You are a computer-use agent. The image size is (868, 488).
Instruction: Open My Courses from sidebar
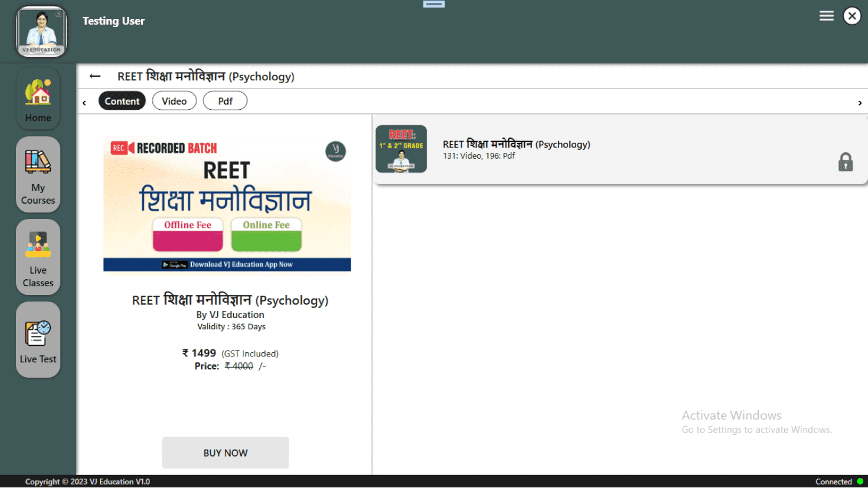[x=38, y=175]
